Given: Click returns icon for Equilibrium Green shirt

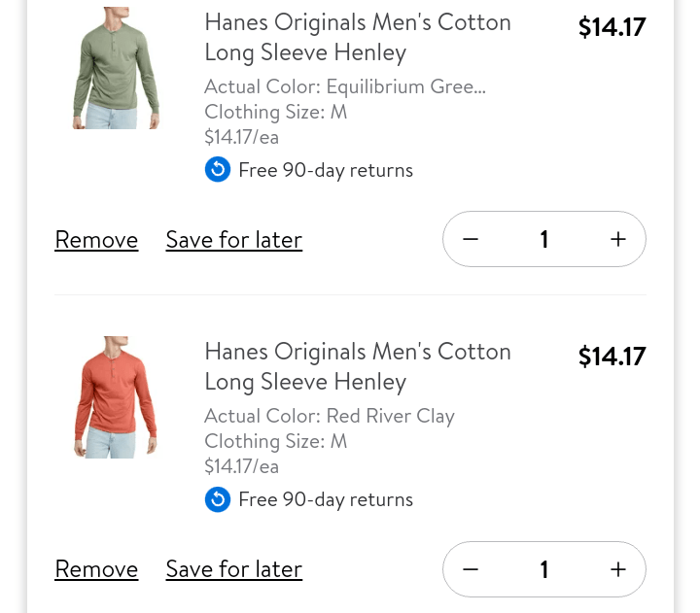Looking at the screenshot, I should coord(218,170).
